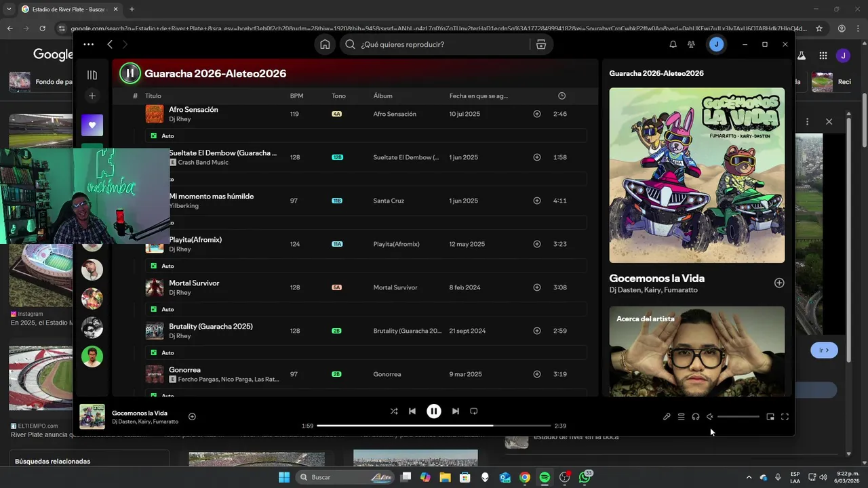Open connect-to-device headphones icon
Screen dimensions: 868x488
696,417
